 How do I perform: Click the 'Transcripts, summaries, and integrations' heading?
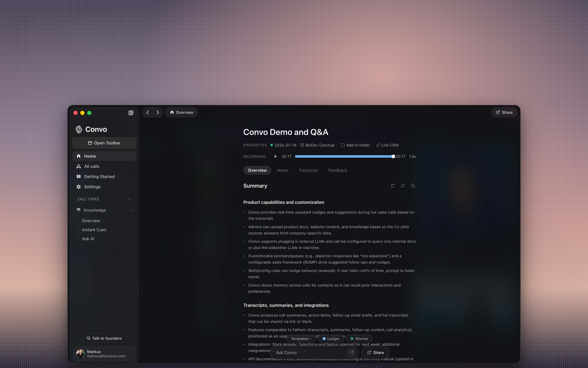pos(286,305)
